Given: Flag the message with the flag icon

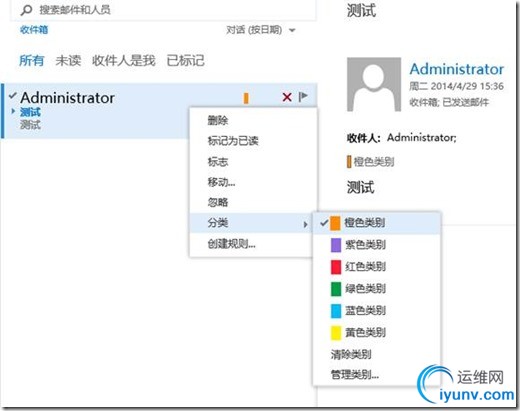Looking at the screenshot, I should (303, 97).
